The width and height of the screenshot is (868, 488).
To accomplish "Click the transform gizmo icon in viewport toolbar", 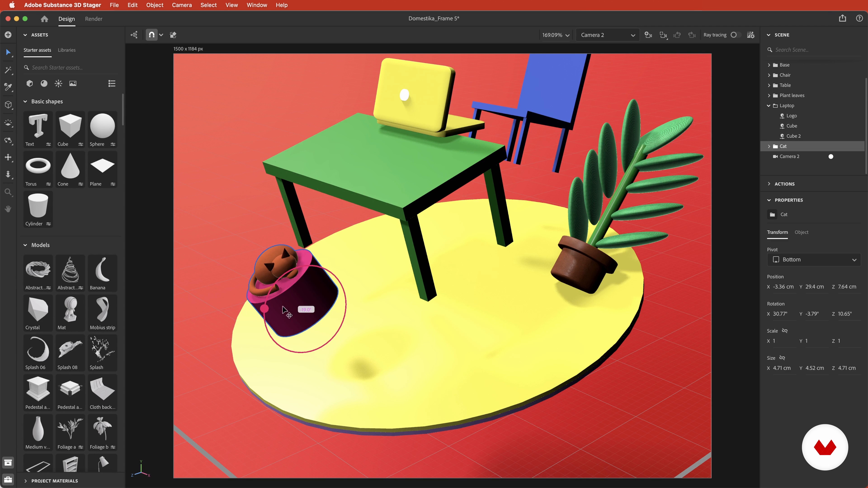I will [134, 35].
